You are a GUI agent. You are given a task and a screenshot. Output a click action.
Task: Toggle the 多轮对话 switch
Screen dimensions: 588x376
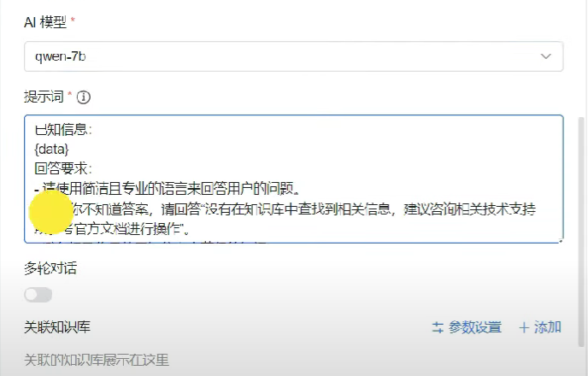click(38, 295)
